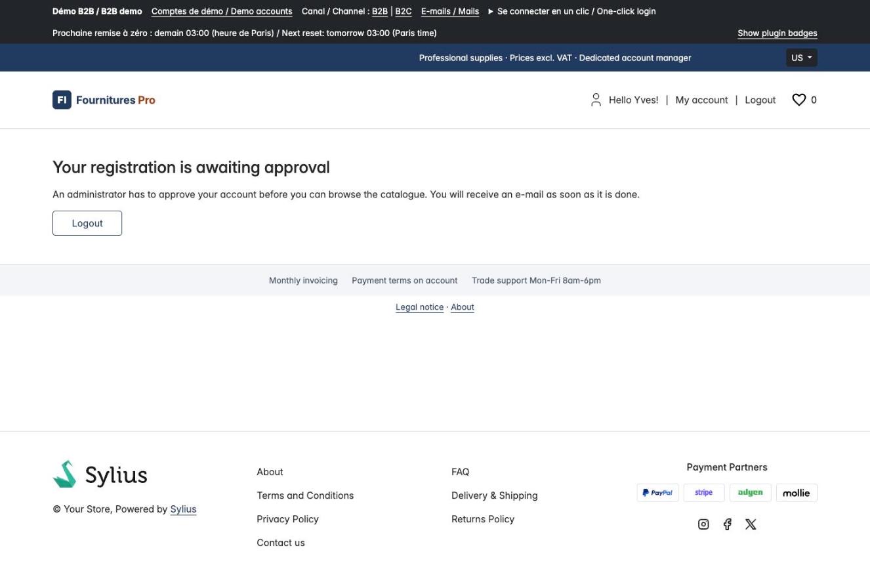870x588 pixels.
Task: Click the 'Payment Partners' heading
Action: click(727, 467)
